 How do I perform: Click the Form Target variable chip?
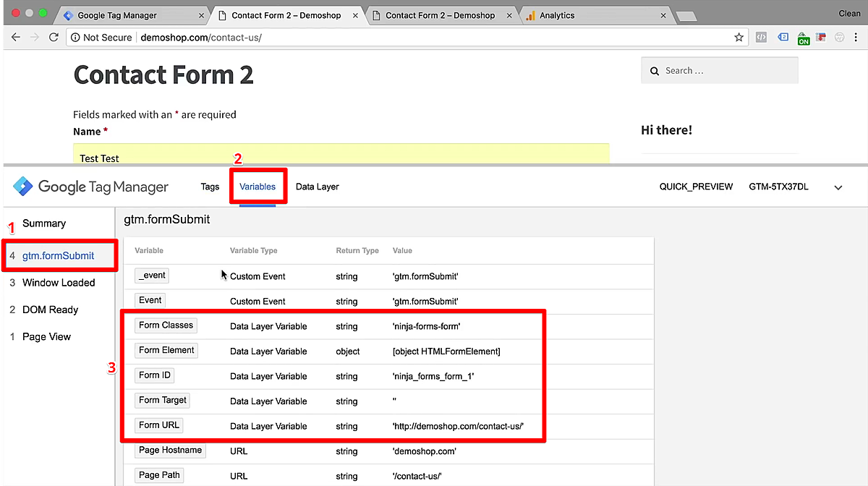pos(163,400)
